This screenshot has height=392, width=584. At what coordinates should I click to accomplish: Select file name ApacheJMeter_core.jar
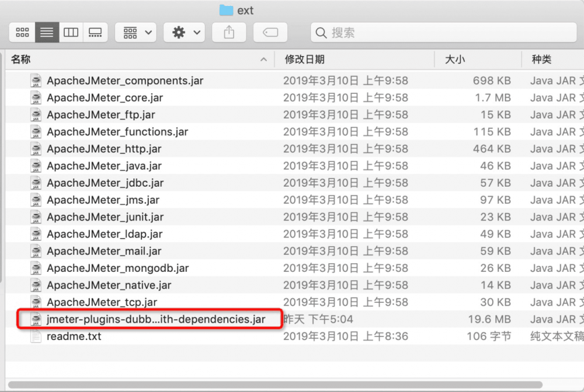[105, 97]
